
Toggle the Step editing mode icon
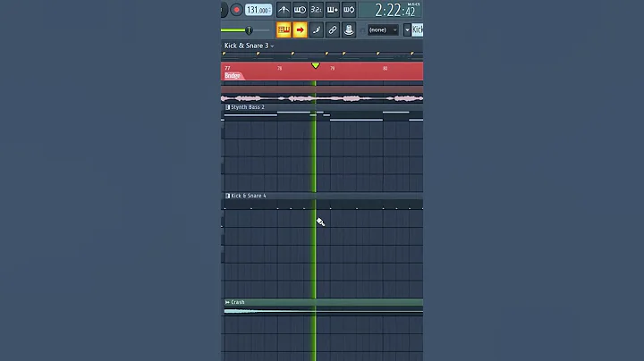tap(317, 30)
